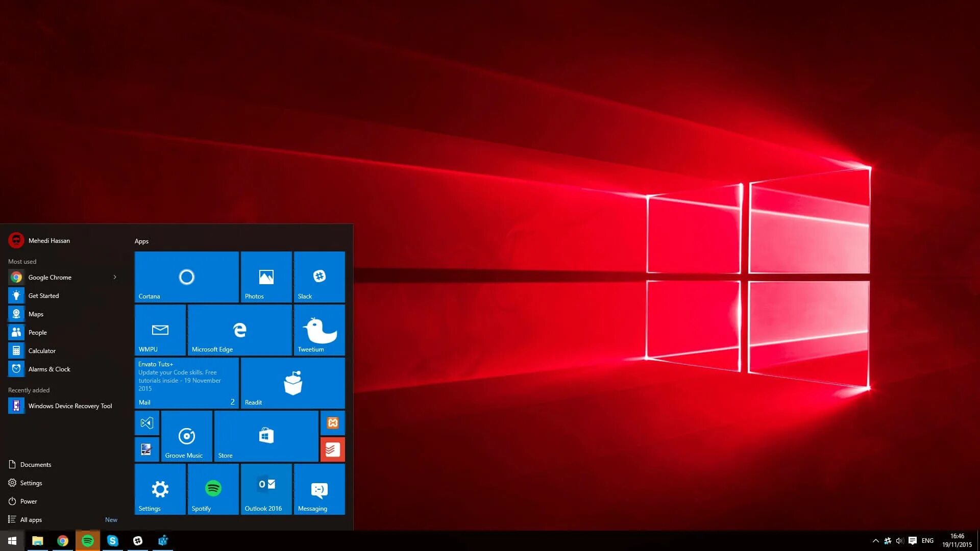Open the Microsoft Edge tile

(x=239, y=330)
